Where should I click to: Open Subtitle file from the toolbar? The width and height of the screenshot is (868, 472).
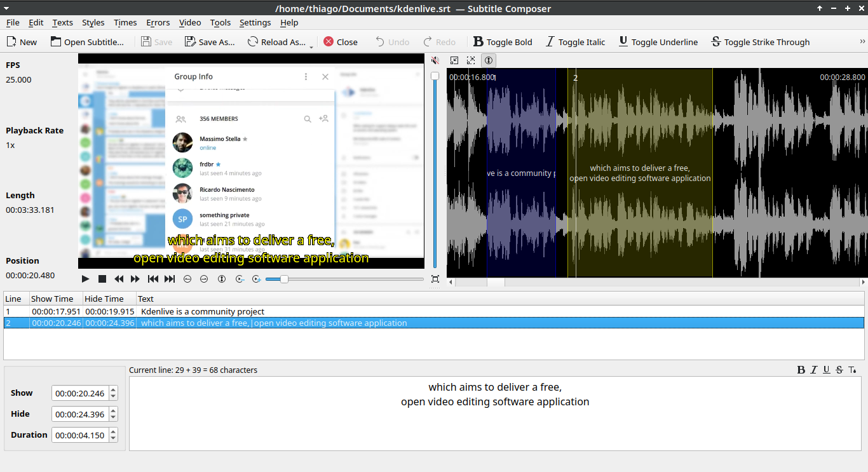87,42
